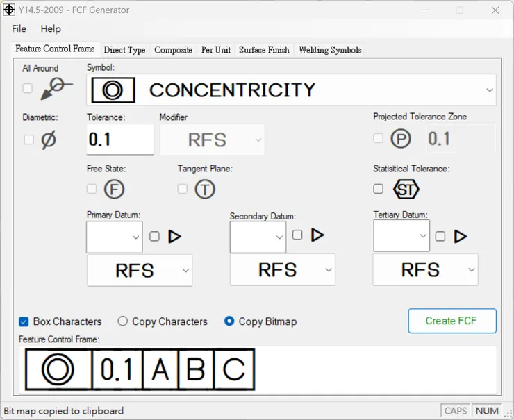
Task: Open the Secondary Datum RFS modifier dropdown
Action: pos(282,270)
